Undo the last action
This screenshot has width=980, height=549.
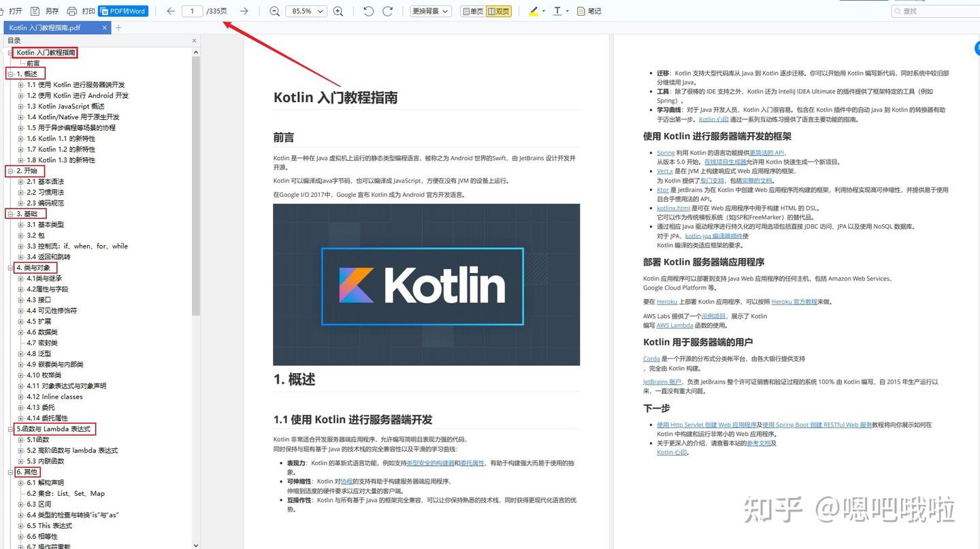click(367, 11)
